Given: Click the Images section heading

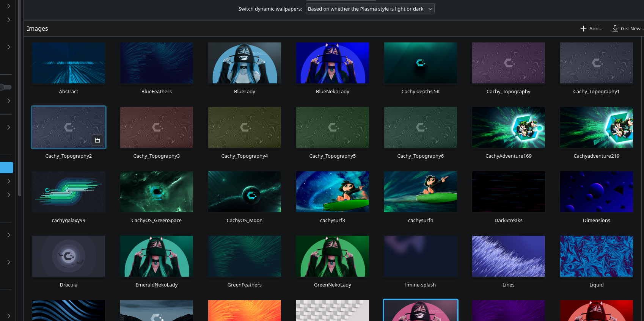Looking at the screenshot, I should tap(38, 28).
